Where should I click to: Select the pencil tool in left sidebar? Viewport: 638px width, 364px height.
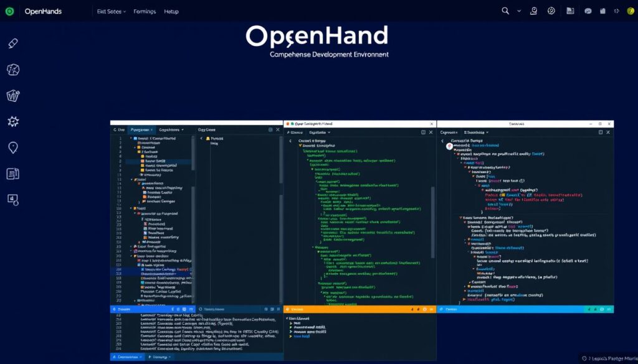point(13,44)
